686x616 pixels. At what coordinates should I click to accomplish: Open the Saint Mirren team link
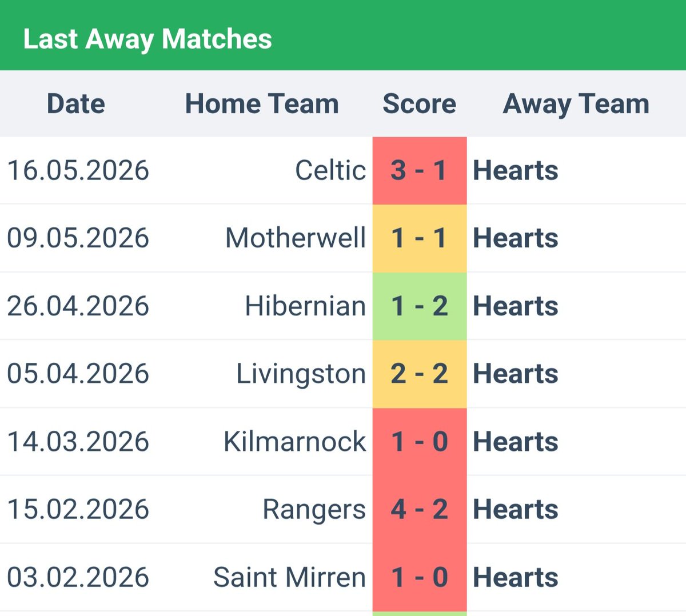[290, 577]
